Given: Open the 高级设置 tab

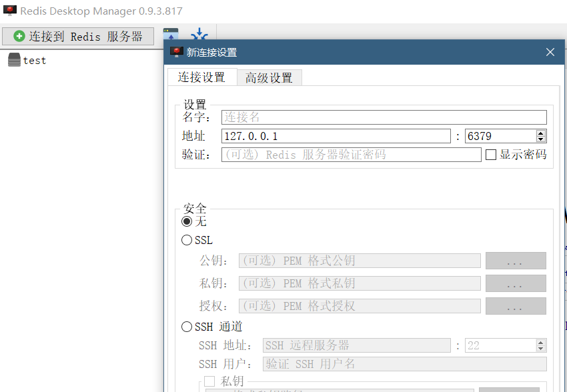Looking at the screenshot, I should click(x=269, y=78).
